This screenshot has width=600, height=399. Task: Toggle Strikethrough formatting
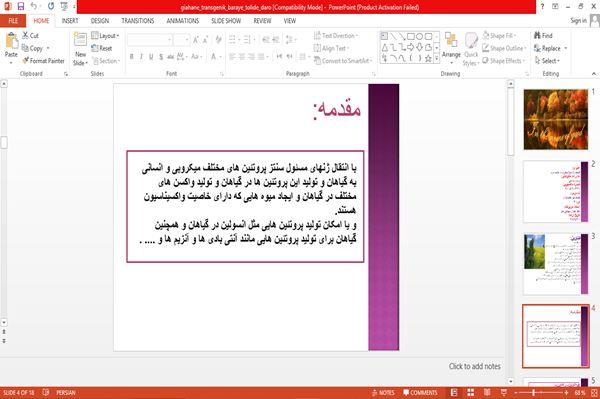point(171,57)
